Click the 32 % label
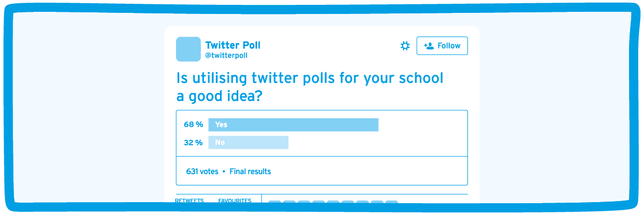 [x=193, y=142]
